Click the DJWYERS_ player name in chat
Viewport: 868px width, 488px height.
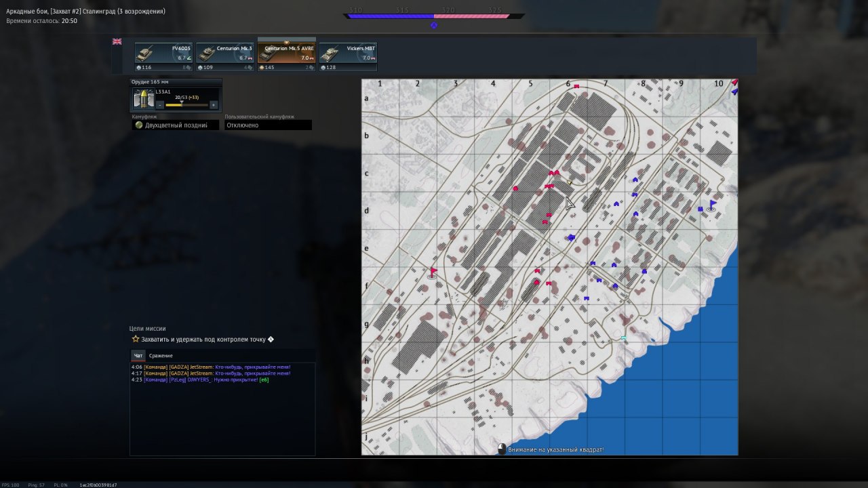tap(201, 380)
